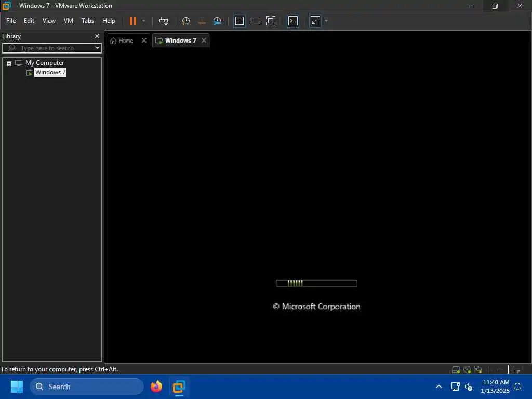Viewport: 532px width, 399px height.
Task: Launch Firefox from the taskbar
Action: 156,387
